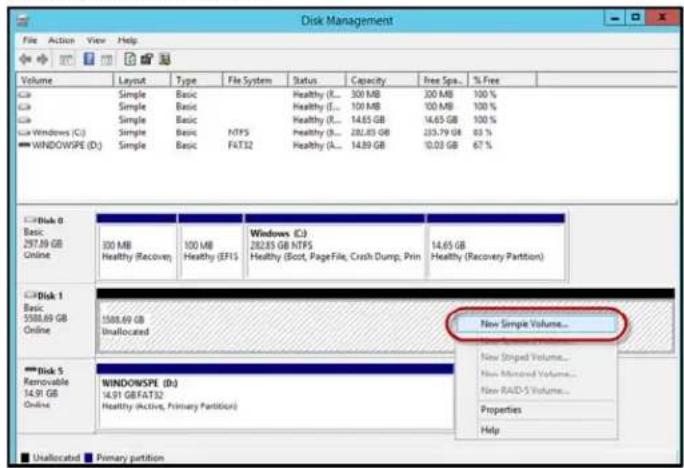This screenshot has height=468, width=684.
Task: Select the grayed New Mirrored Volume entry
Action: (x=536, y=374)
